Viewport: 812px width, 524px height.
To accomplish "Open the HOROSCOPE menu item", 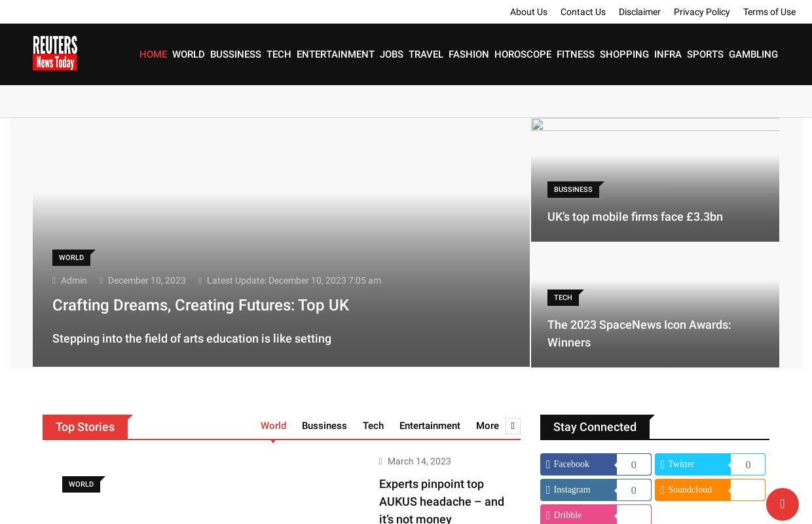I will click(523, 54).
